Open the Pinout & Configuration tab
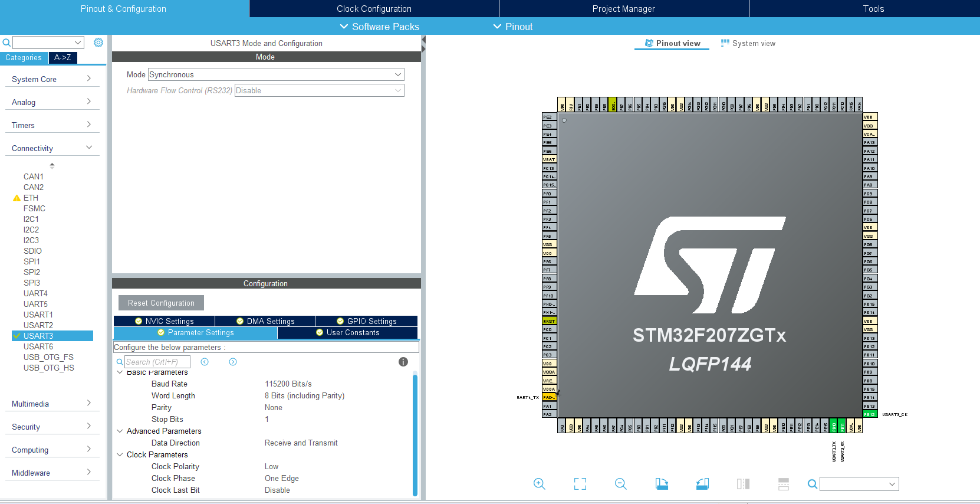 [x=124, y=9]
